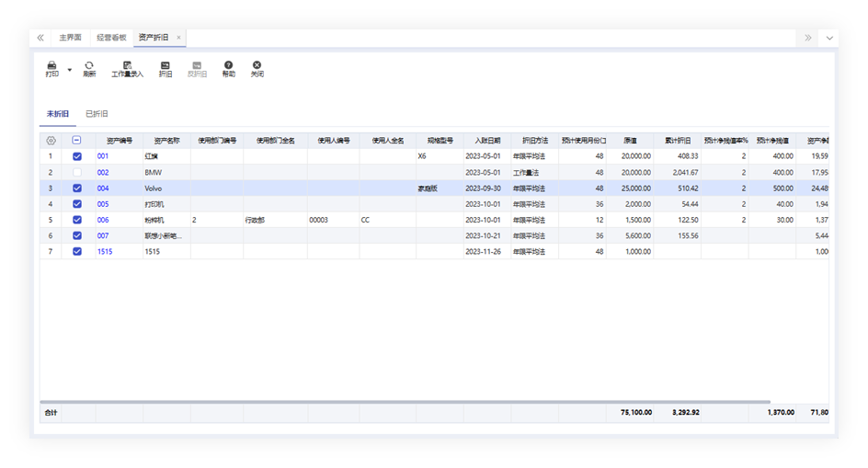Open asset number link 006

click(x=103, y=220)
